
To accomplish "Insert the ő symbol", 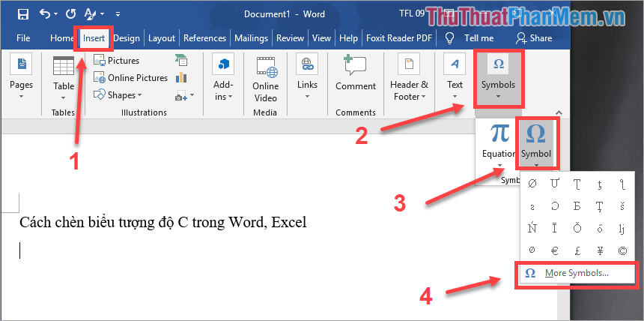I will pyautogui.click(x=600, y=229).
